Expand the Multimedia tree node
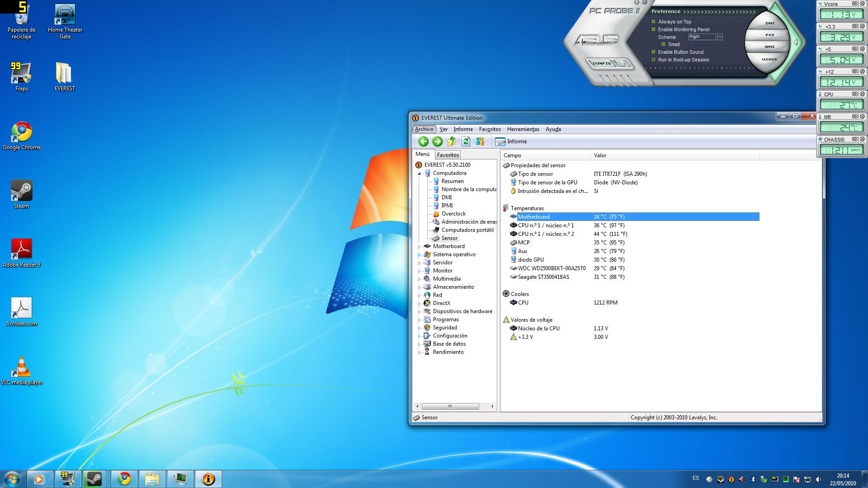868x488 pixels. point(420,279)
